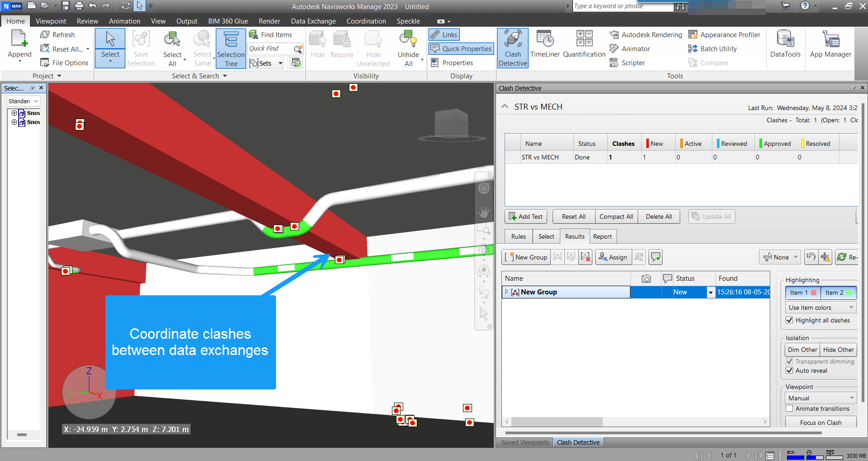Open the Properties window from Display panel

click(x=452, y=63)
